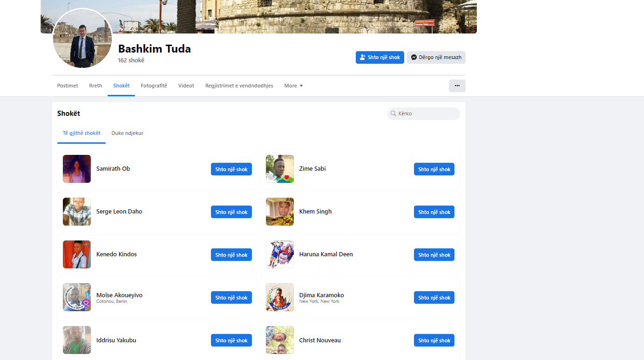
Task: Open Kenedo Kindos name link
Action: tap(116, 254)
